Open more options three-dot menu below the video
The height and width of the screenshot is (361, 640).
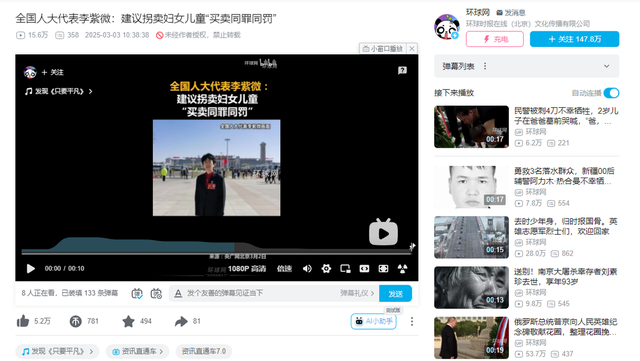pos(412,322)
